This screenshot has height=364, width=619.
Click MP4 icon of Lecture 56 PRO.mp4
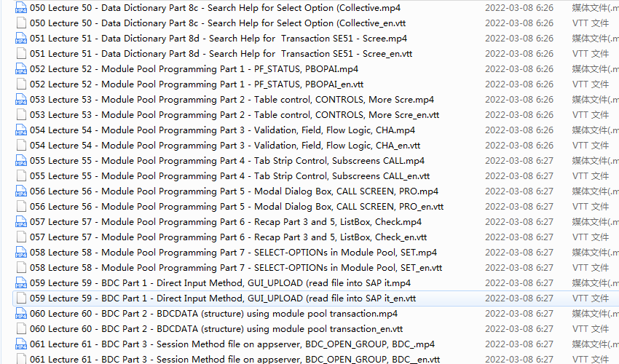click(21, 191)
